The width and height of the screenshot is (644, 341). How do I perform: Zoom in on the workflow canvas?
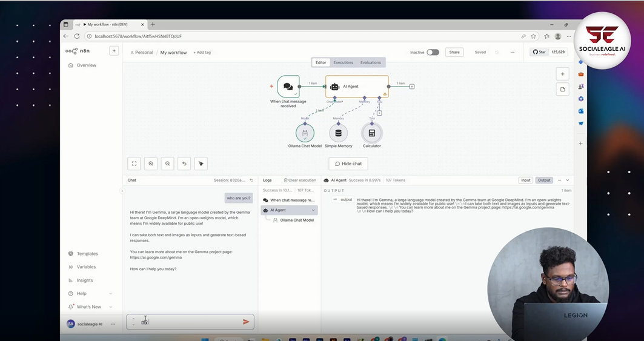(x=151, y=164)
